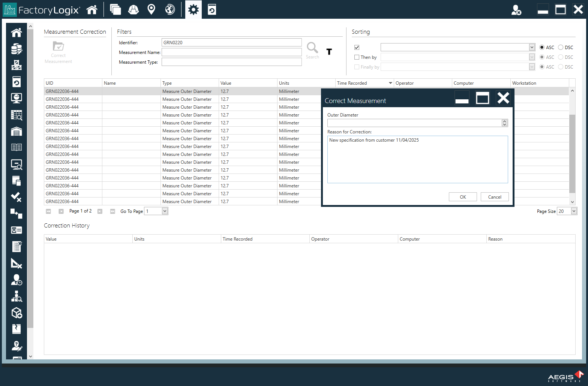Click the user with clock sidebar icon
Screen dimensions: 588x386
[16, 280]
